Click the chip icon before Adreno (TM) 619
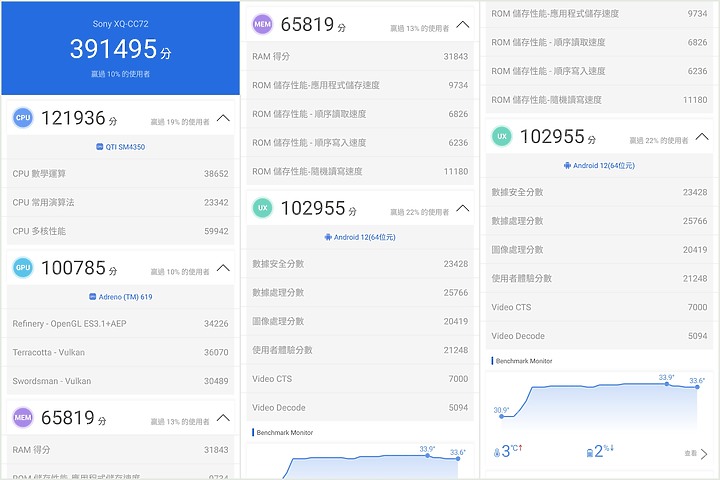This screenshot has height=480, width=720. pos(92,297)
